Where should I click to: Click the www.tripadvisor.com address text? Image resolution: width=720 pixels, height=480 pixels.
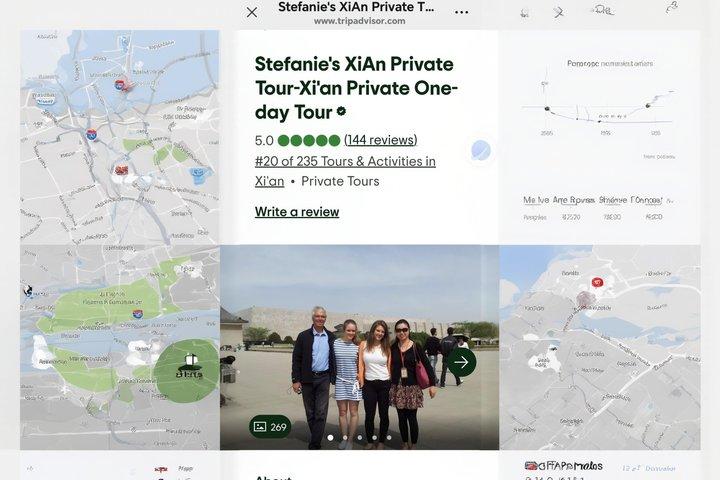[x=360, y=21]
